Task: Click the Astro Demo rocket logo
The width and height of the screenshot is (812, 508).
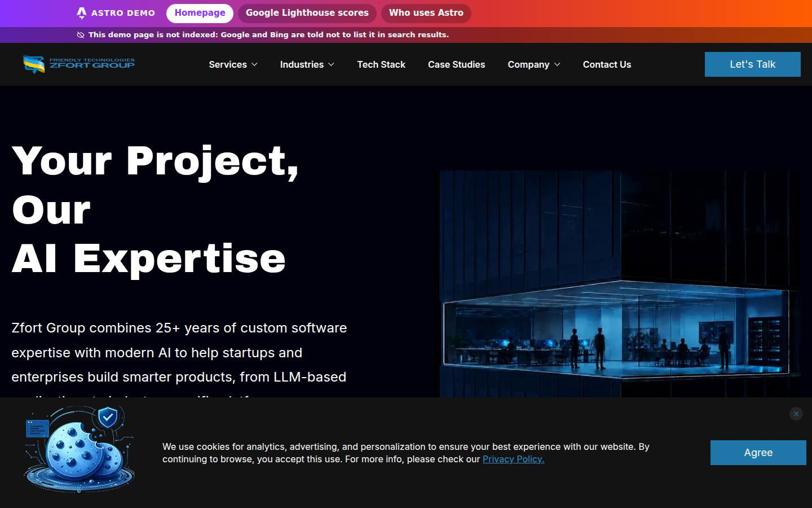Action: [82, 13]
